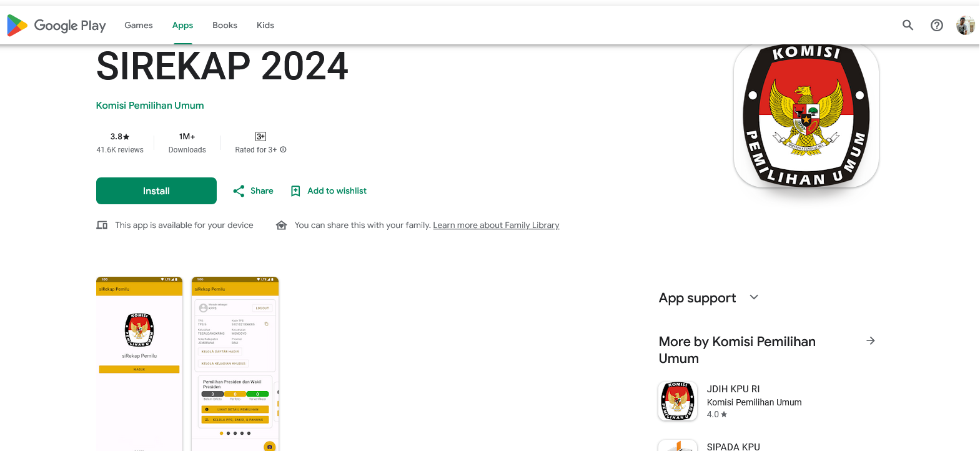Click This app is available for your device
The height and width of the screenshot is (451, 980).
[x=184, y=225]
